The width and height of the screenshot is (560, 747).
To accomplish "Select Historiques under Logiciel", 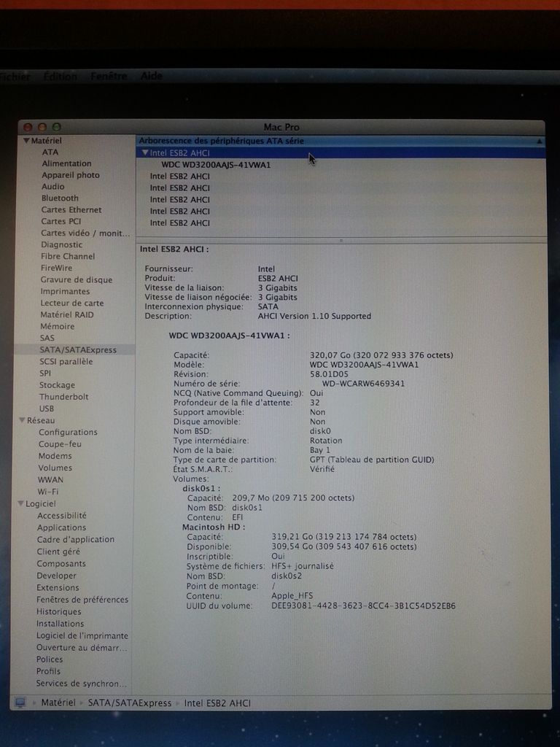I will (59, 611).
